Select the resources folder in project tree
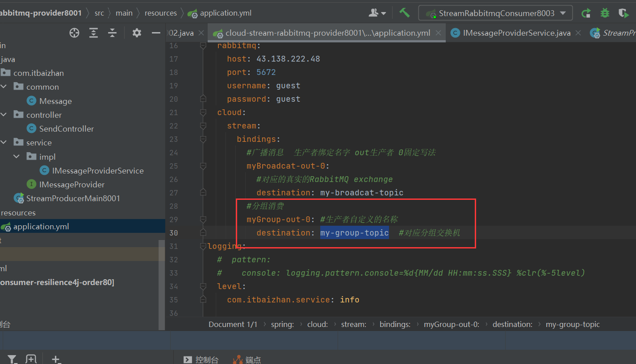 (x=18, y=213)
